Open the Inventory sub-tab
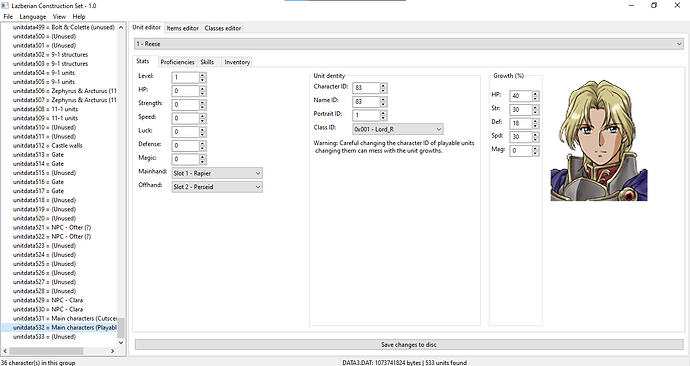This screenshot has height=366, width=690. tap(237, 62)
